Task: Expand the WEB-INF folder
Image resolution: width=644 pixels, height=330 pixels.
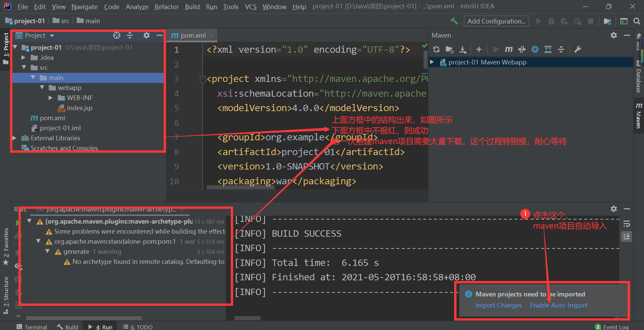Action: coord(51,98)
